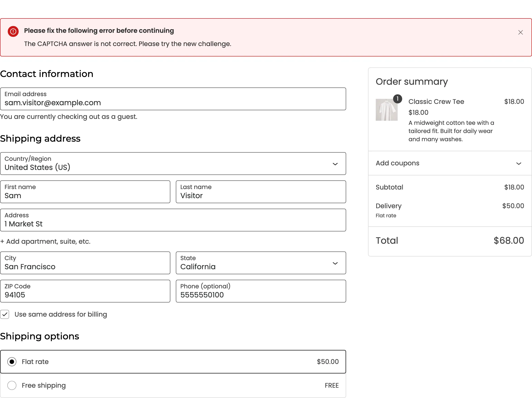The height and width of the screenshot is (410, 532).
Task: Click the ZIP Code field
Action: (x=85, y=291)
